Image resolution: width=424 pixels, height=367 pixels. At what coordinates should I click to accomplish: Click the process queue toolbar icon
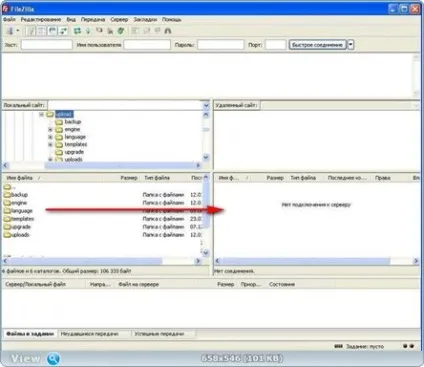88,31
